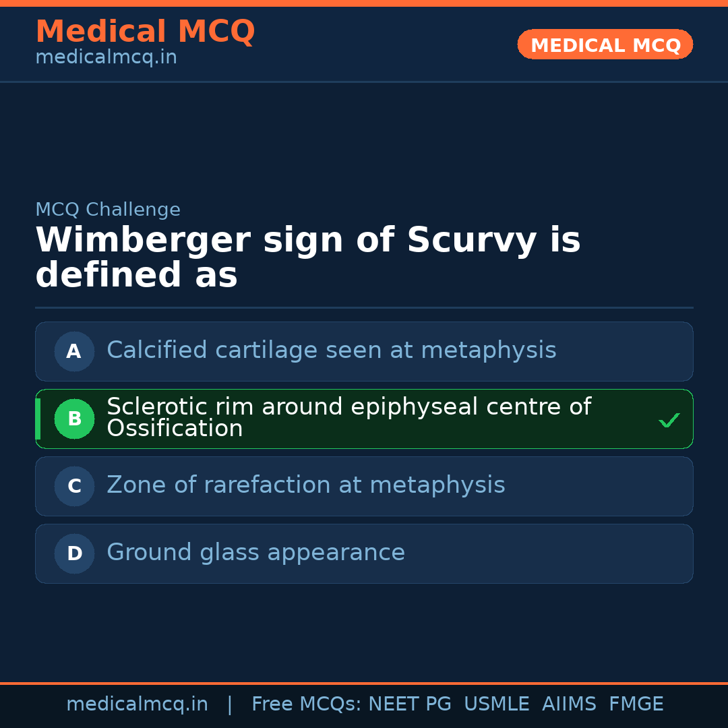Click the letter D circle icon

(74, 553)
